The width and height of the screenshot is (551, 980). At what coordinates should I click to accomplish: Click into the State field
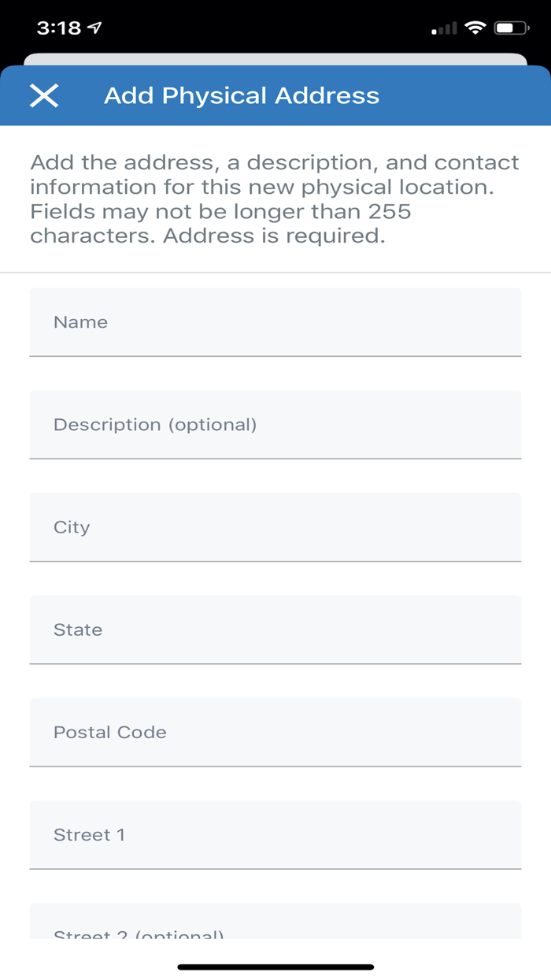[x=275, y=629]
